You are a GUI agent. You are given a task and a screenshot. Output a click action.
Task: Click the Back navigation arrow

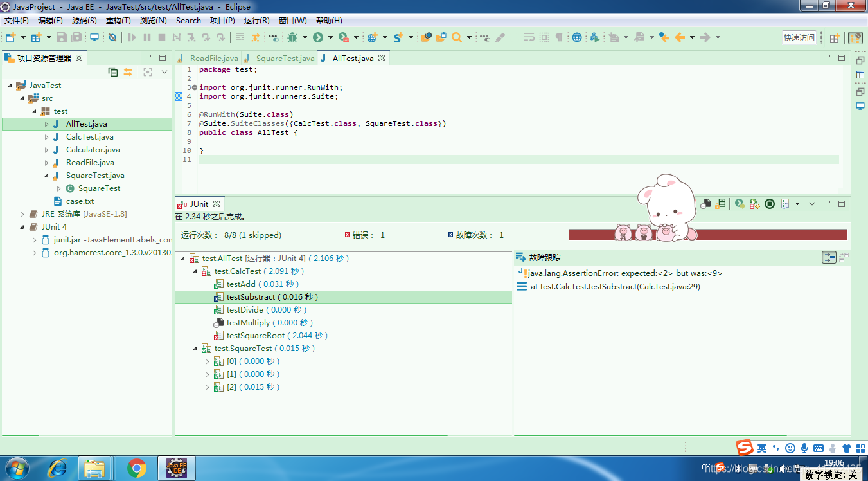(680, 37)
